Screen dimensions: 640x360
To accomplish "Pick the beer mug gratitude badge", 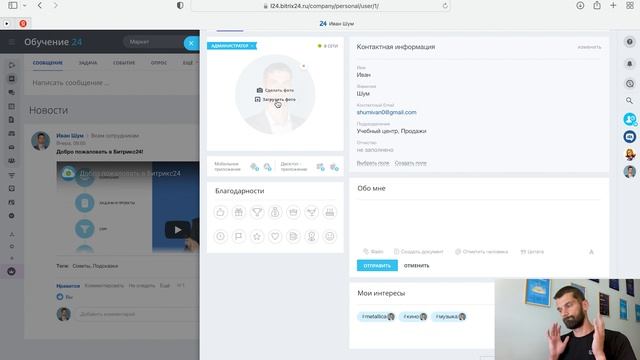I will (x=293, y=236).
